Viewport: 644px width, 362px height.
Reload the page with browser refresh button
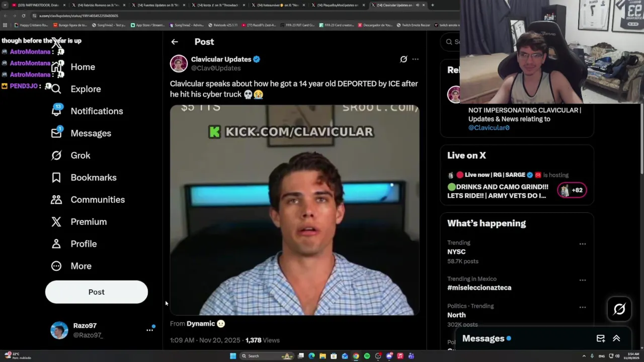(23, 16)
